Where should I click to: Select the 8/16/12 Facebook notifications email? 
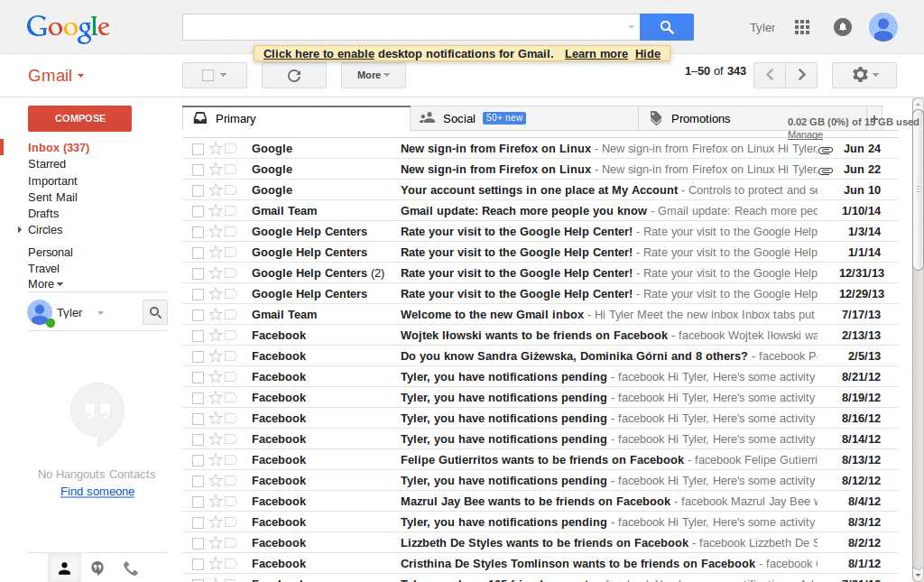point(198,419)
